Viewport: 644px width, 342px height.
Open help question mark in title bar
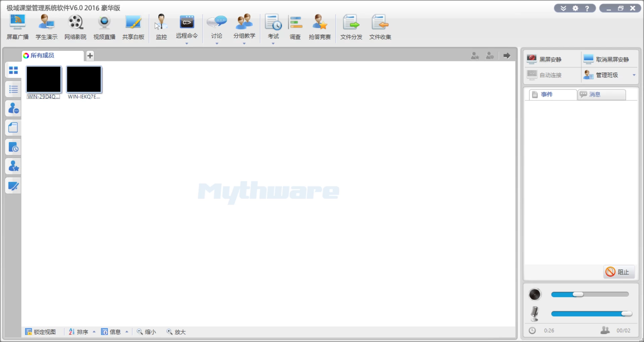coord(587,8)
